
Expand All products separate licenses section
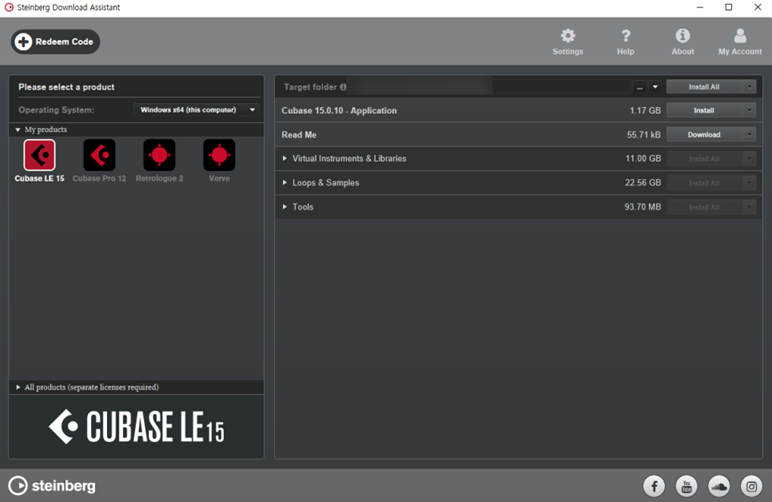point(18,387)
